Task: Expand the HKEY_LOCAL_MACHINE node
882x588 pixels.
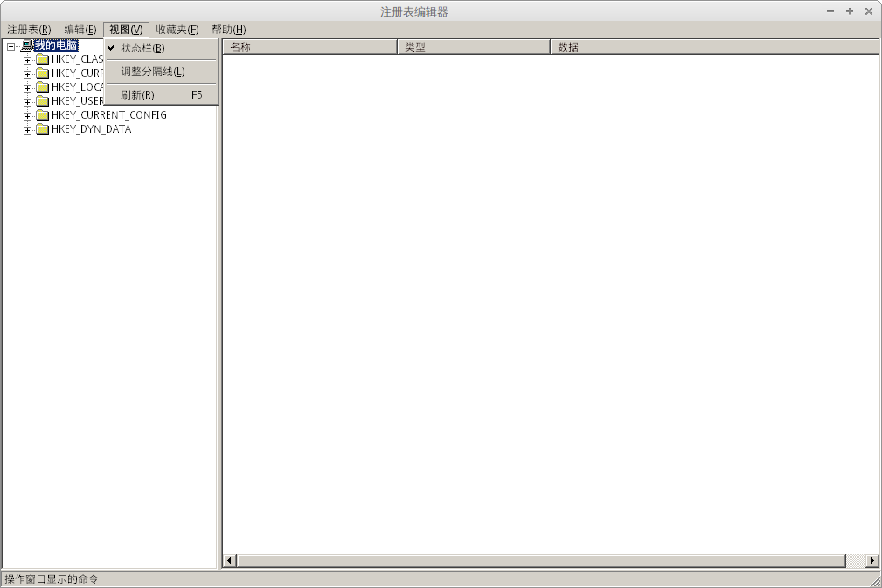Action: [27, 88]
